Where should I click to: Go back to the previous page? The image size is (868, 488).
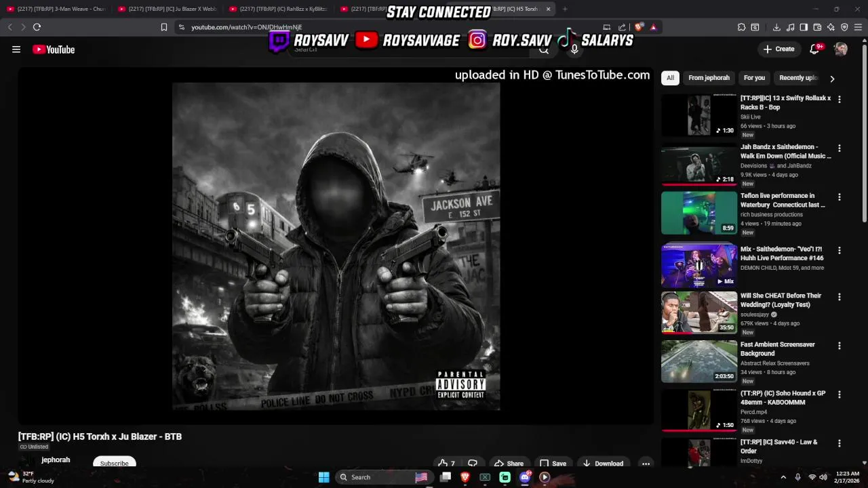point(9,27)
